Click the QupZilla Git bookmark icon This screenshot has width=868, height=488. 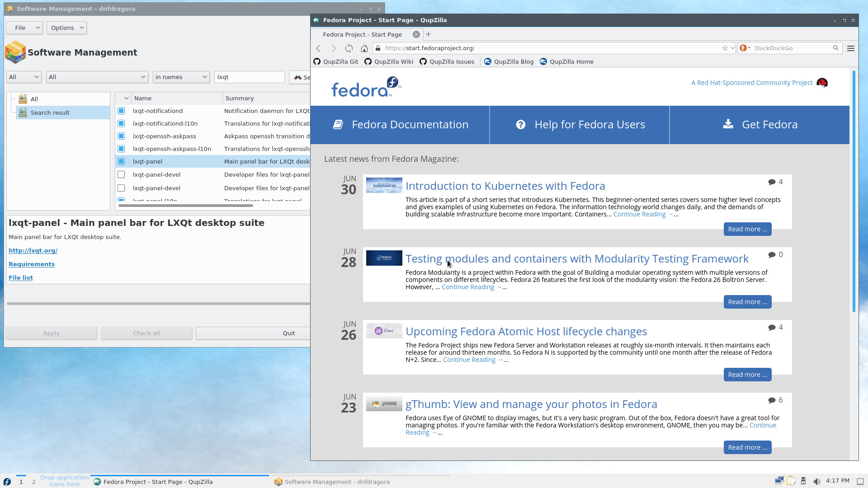point(317,61)
